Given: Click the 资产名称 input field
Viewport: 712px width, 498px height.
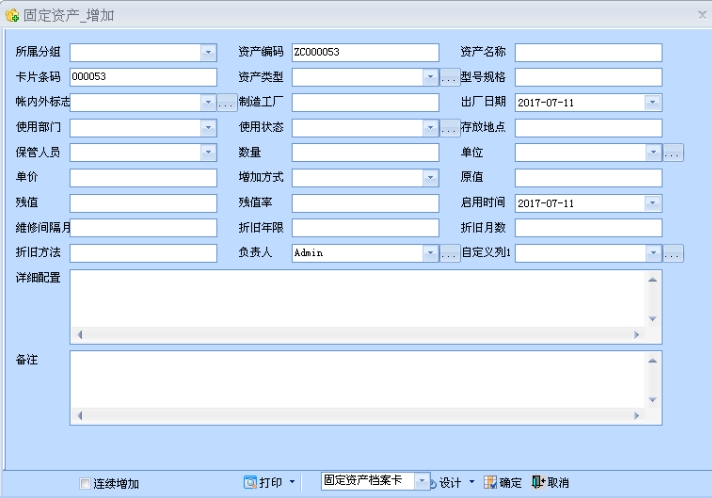Looking at the screenshot, I should point(588,52).
